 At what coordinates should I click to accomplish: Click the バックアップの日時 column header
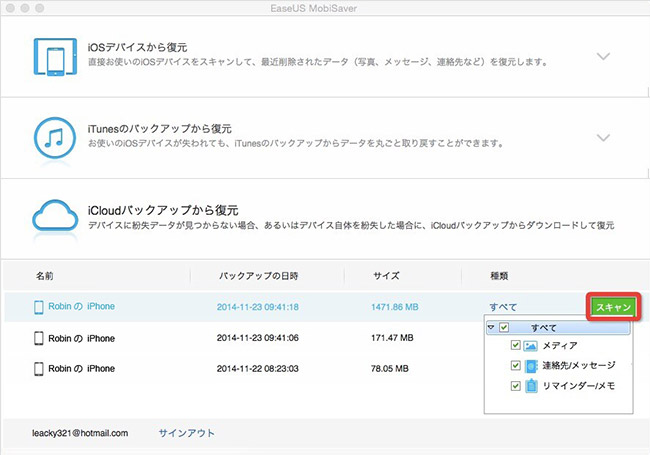pyautogui.click(x=258, y=276)
